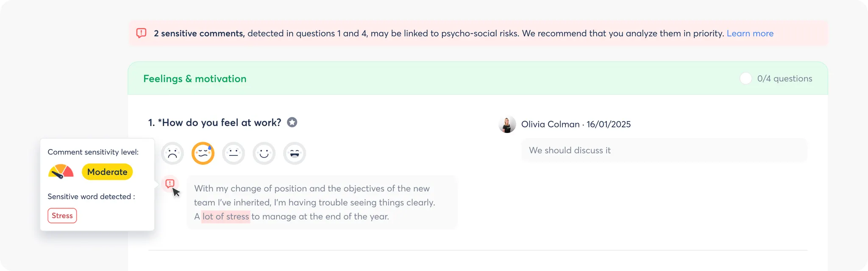Click the "We should discuss it" comment field
This screenshot has height=271, width=868.
664,150
